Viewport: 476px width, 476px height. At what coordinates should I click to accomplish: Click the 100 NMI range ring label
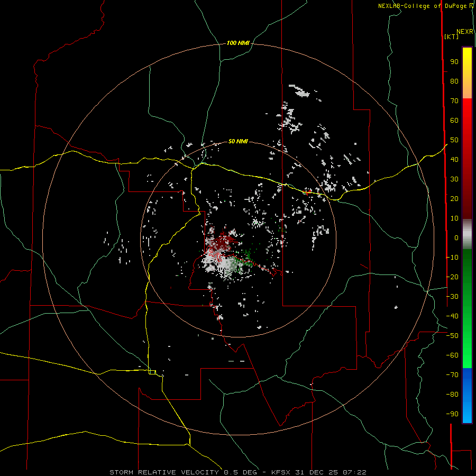tap(238, 43)
